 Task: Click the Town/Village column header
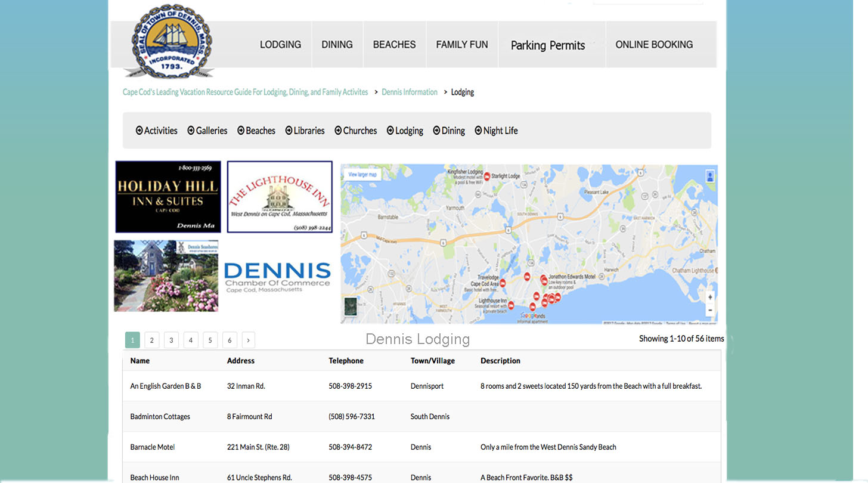point(433,361)
